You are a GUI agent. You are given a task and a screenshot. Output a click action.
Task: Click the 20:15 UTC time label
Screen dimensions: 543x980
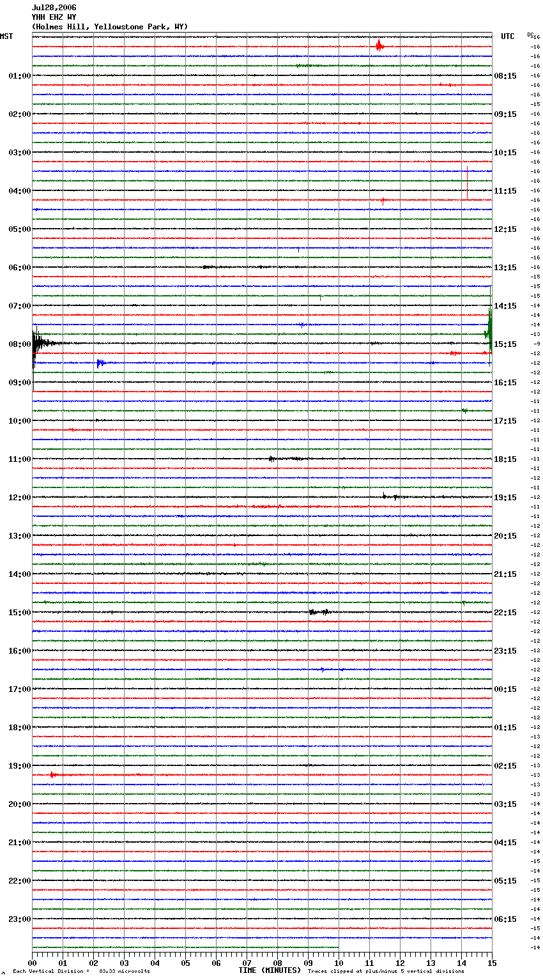[x=505, y=536]
